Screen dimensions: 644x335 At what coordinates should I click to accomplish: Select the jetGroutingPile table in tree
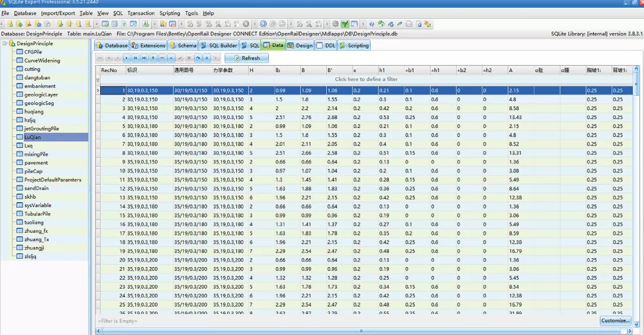[41, 129]
